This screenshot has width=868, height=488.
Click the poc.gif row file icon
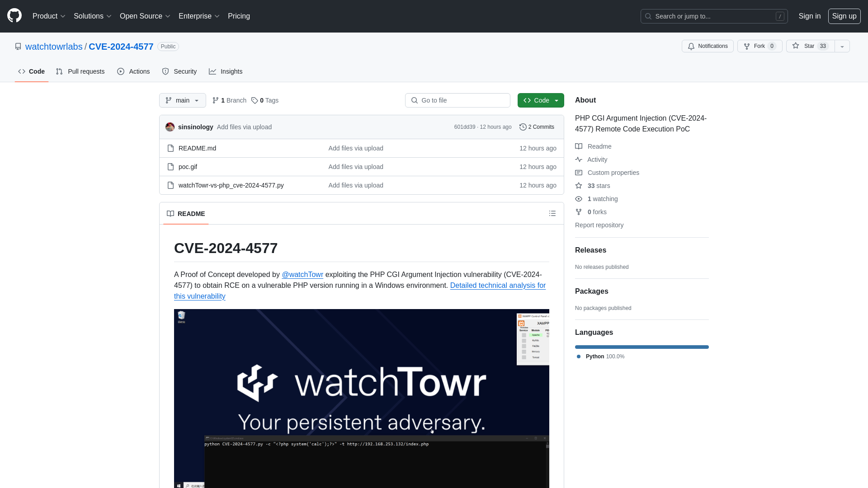coord(170,167)
